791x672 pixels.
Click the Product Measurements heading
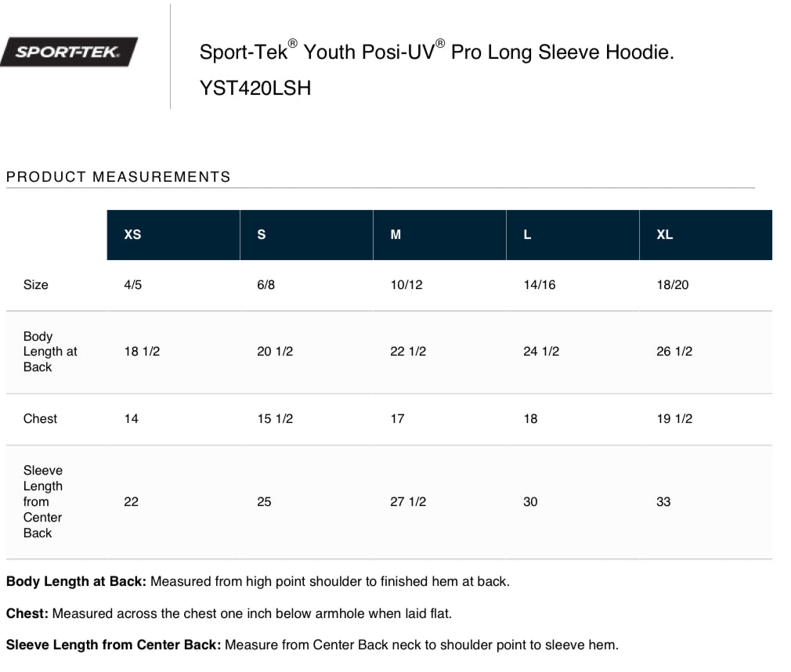tap(118, 176)
